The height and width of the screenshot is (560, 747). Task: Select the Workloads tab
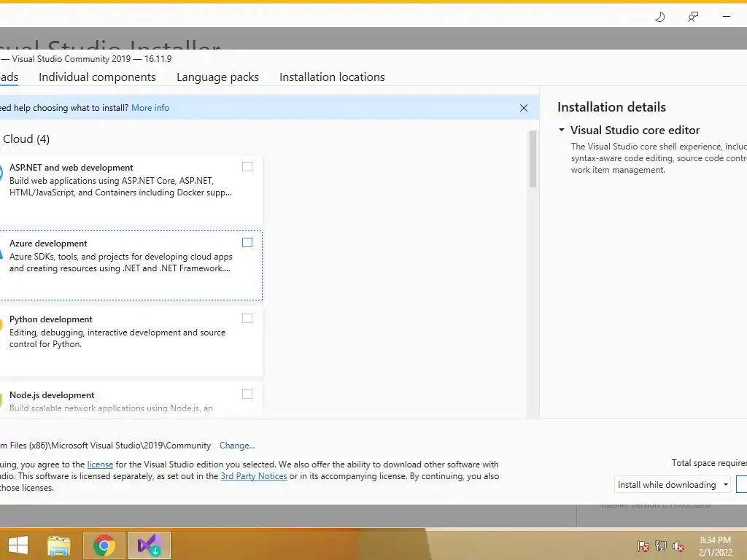pos(9,77)
